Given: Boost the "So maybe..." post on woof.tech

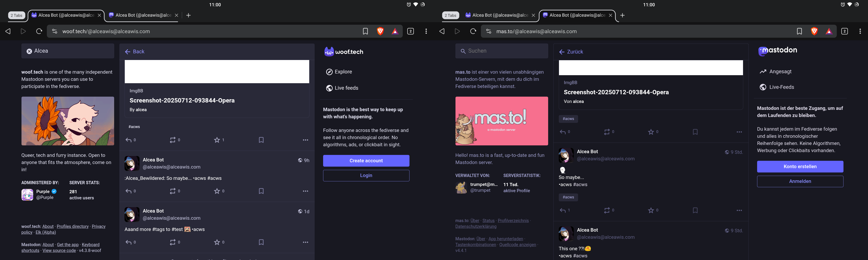Looking at the screenshot, I should pyautogui.click(x=173, y=191).
